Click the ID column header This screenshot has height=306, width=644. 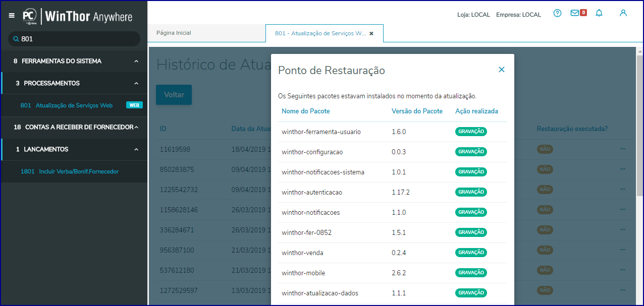[x=163, y=129]
